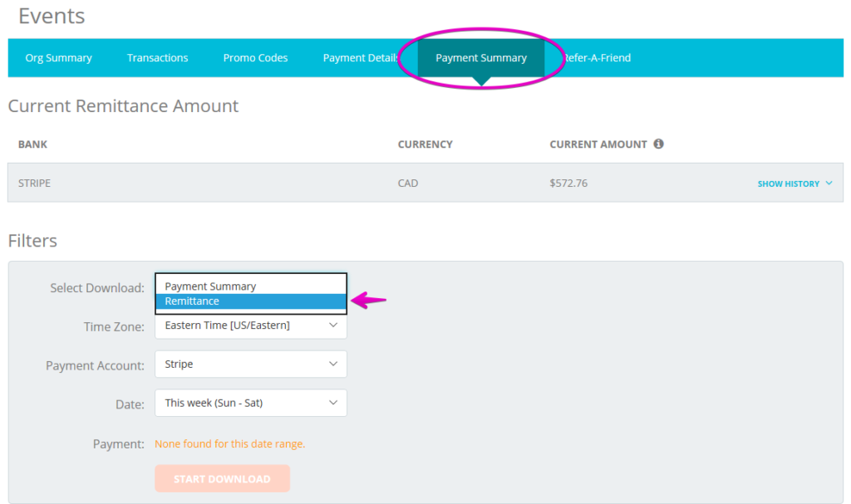Click the BANK column header

coord(32,144)
